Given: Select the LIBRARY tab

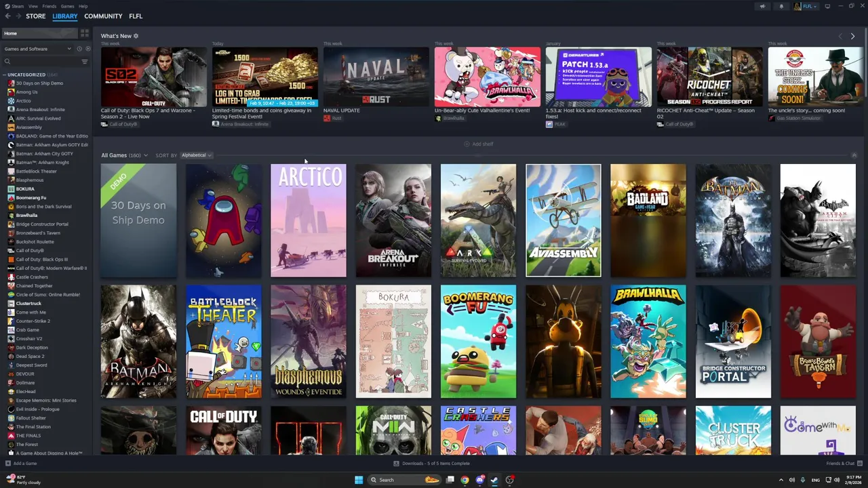Looking at the screenshot, I should [65, 16].
